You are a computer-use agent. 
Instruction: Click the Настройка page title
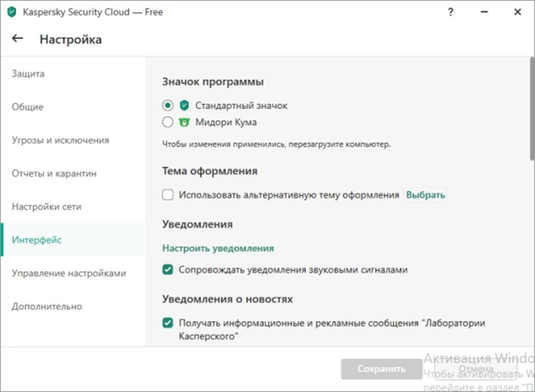[71, 39]
